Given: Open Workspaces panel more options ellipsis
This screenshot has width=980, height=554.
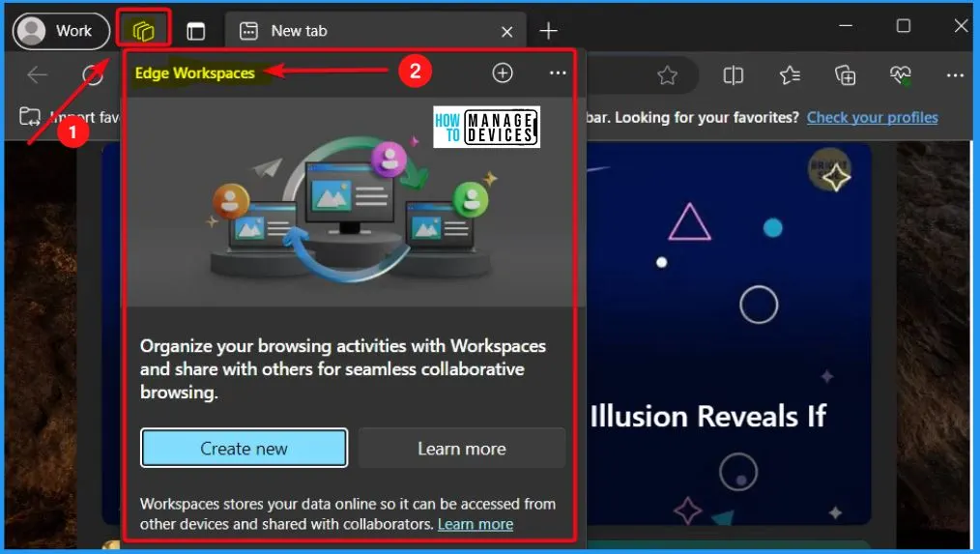Looking at the screenshot, I should tap(558, 73).
